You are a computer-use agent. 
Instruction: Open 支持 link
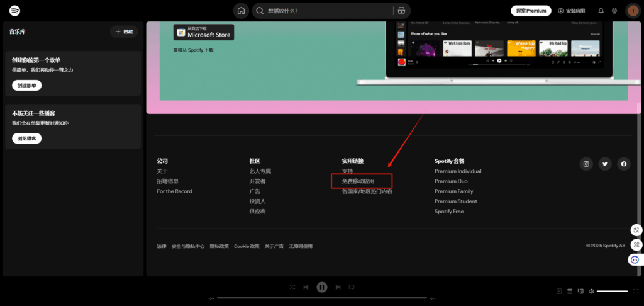tap(347, 171)
